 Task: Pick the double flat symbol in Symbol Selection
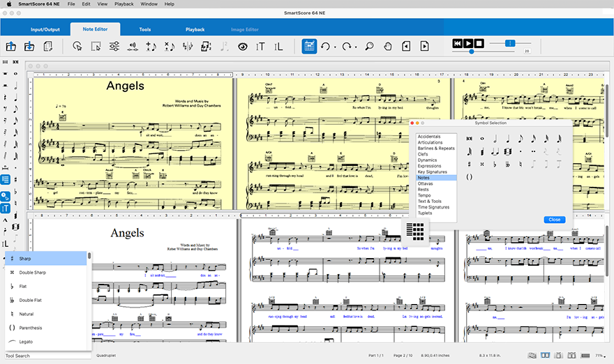click(507, 165)
